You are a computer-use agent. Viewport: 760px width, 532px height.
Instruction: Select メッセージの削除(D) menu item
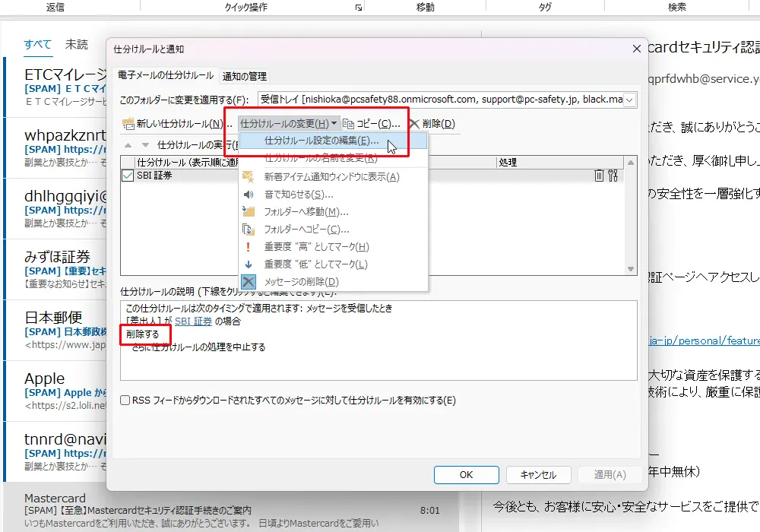pyautogui.click(x=334, y=281)
